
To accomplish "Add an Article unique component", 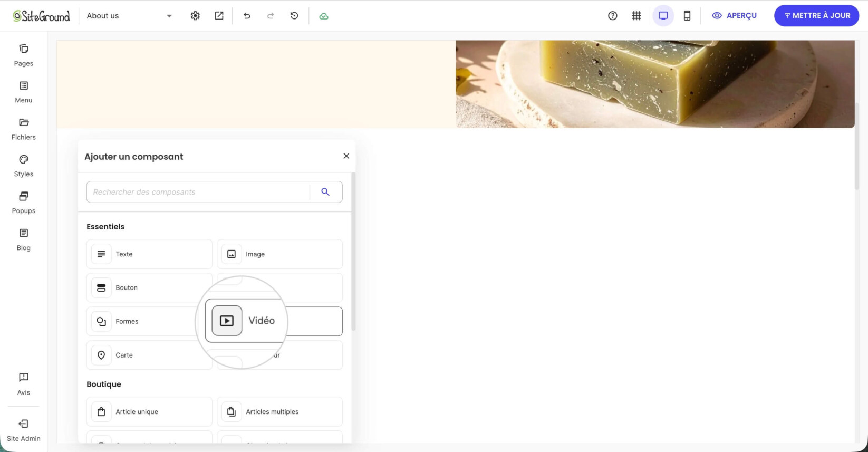I will [x=149, y=412].
